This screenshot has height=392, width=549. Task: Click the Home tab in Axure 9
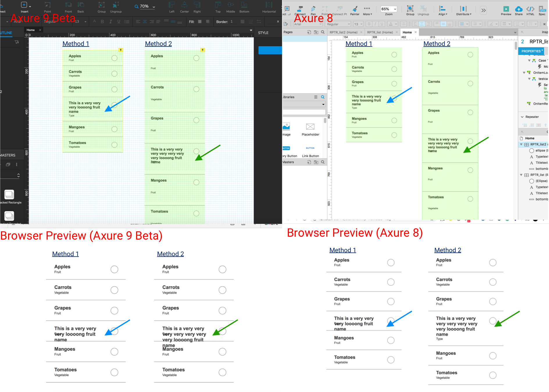click(x=31, y=30)
